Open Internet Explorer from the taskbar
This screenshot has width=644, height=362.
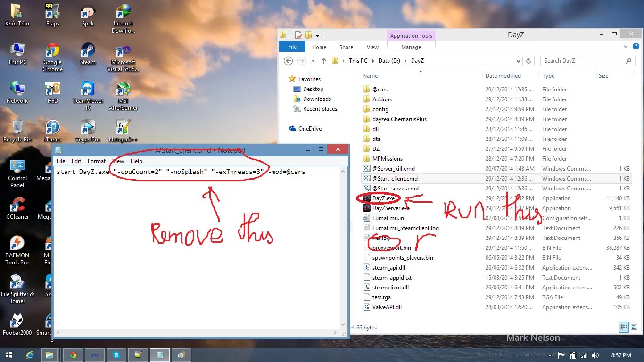coord(30,354)
